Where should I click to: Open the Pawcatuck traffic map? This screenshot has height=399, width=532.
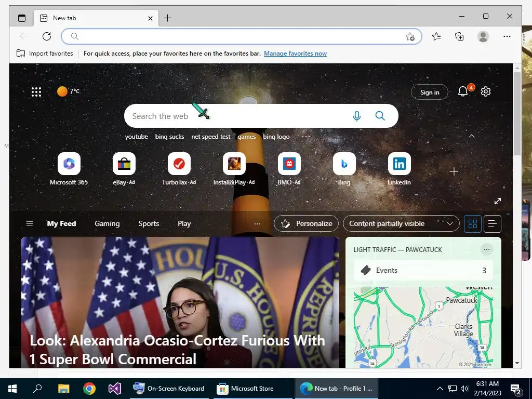point(423,327)
